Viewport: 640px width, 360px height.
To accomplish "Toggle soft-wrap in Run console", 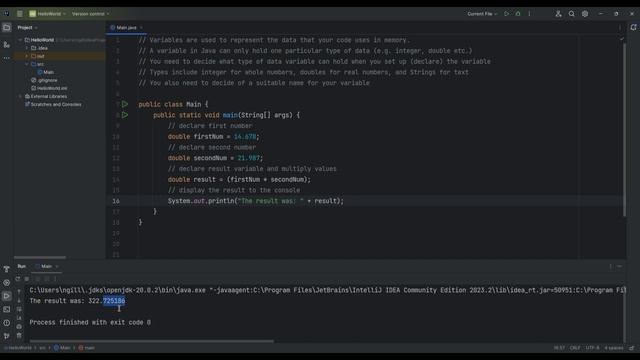I will [x=19, y=309].
